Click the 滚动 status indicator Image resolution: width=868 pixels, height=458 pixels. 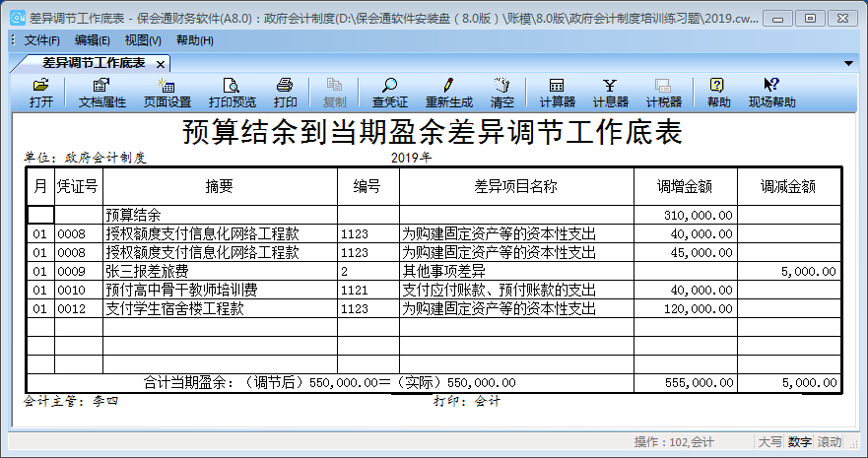(830, 442)
